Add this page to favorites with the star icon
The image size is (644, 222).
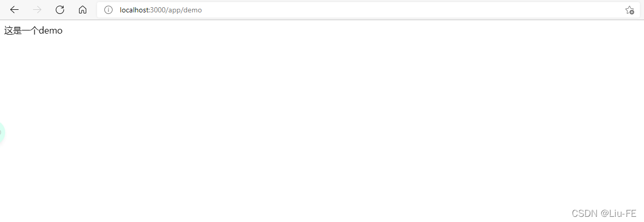(630, 10)
